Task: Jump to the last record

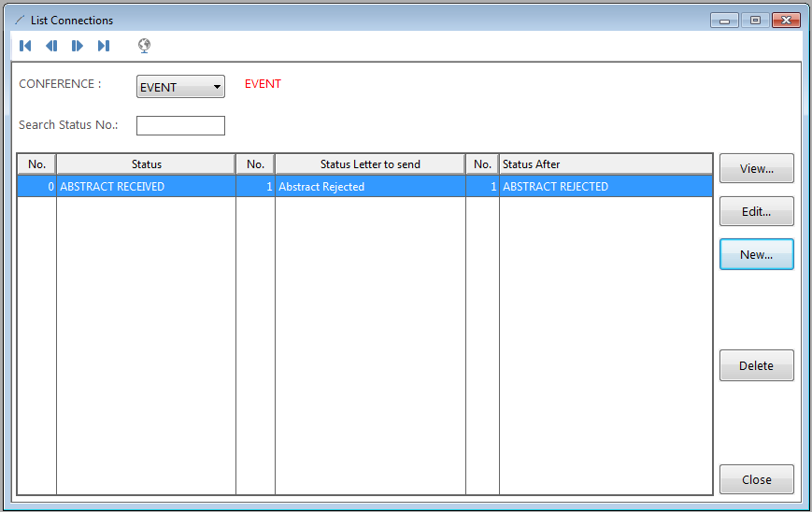Action: tap(104, 46)
